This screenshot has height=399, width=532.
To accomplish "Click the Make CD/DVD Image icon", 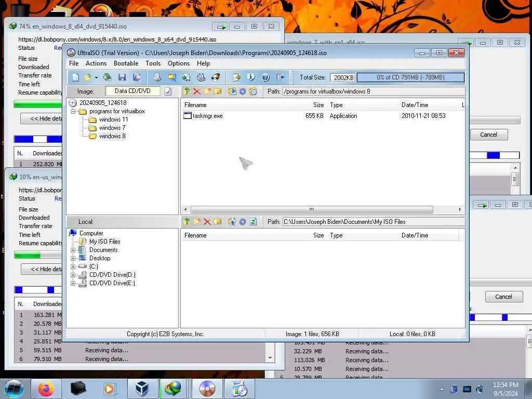I will click(x=157, y=77).
